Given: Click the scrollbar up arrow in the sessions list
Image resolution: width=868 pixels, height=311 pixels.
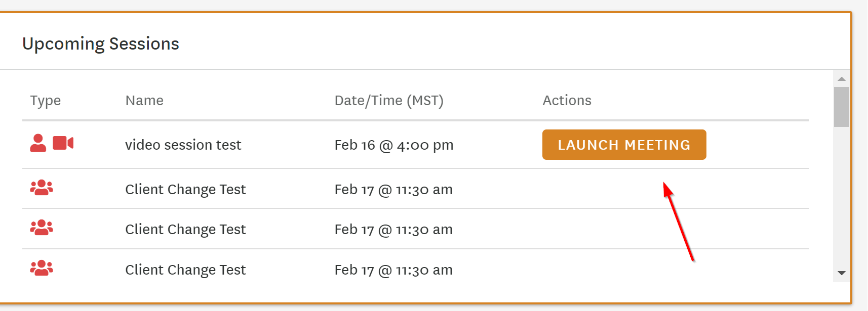Looking at the screenshot, I should point(842,79).
